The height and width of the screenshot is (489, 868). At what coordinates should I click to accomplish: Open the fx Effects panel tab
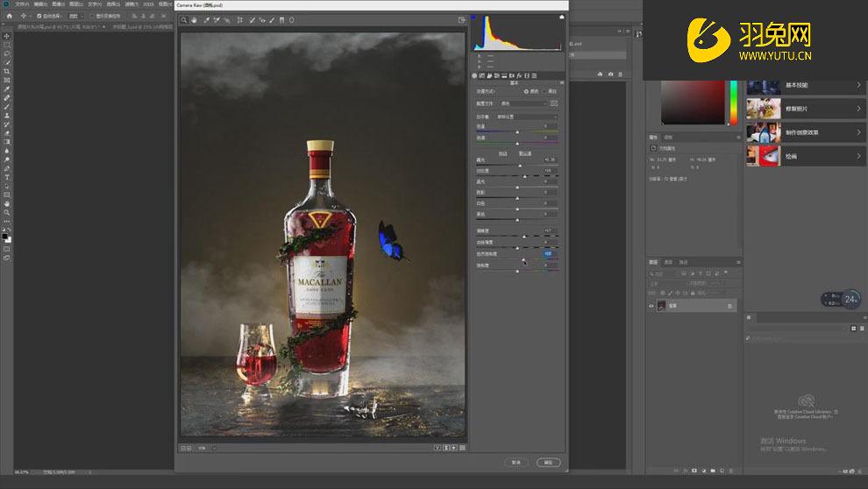[x=519, y=75]
